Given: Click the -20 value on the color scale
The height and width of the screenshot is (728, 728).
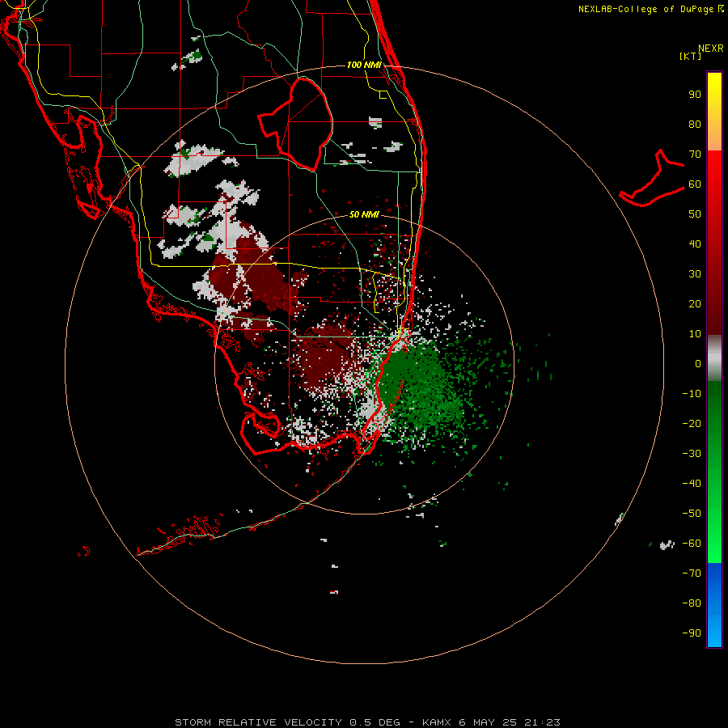Looking at the screenshot, I should [692, 424].
